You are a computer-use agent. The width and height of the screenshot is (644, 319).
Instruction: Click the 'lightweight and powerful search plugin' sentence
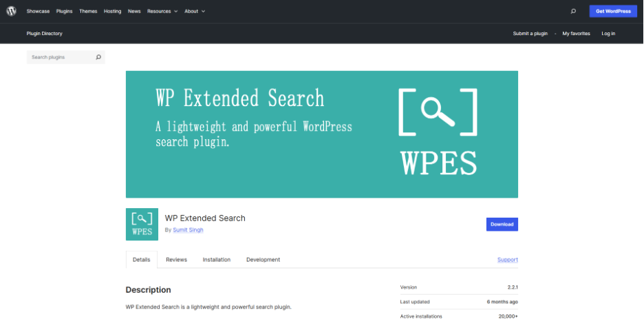point(208,307)
